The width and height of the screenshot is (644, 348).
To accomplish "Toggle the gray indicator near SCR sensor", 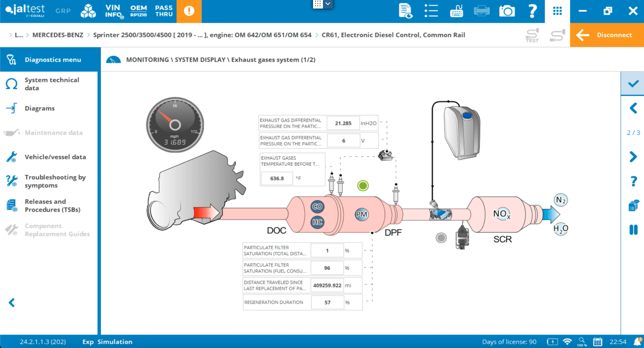I will (x=441, y=238).
